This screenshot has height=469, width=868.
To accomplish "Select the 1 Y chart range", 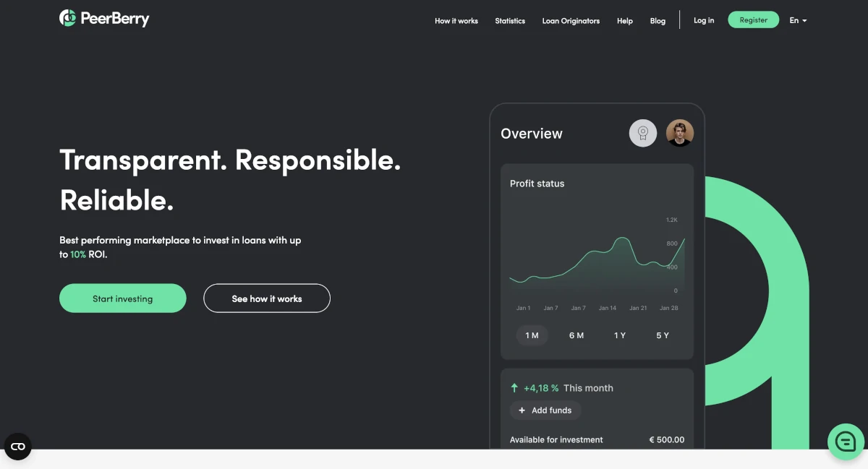I will pyautogui.click(x=620, y=335).
